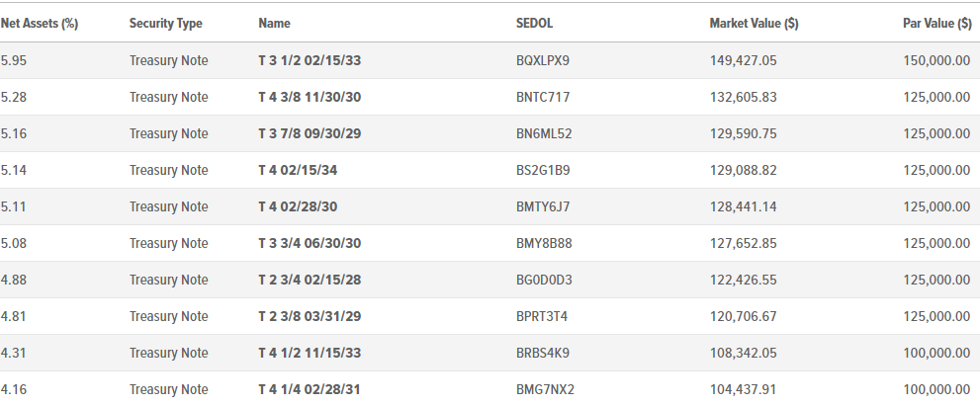Click the SEDOL column header
Viewport: 980px width, 406px height.
[534, 24]
